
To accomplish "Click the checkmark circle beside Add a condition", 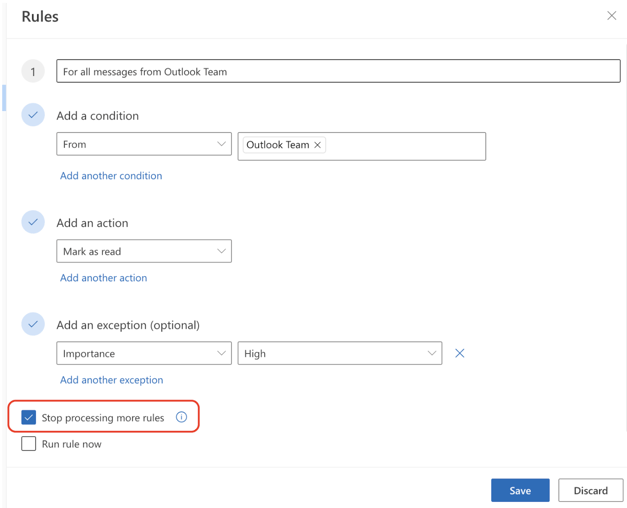I will (33, 115).
